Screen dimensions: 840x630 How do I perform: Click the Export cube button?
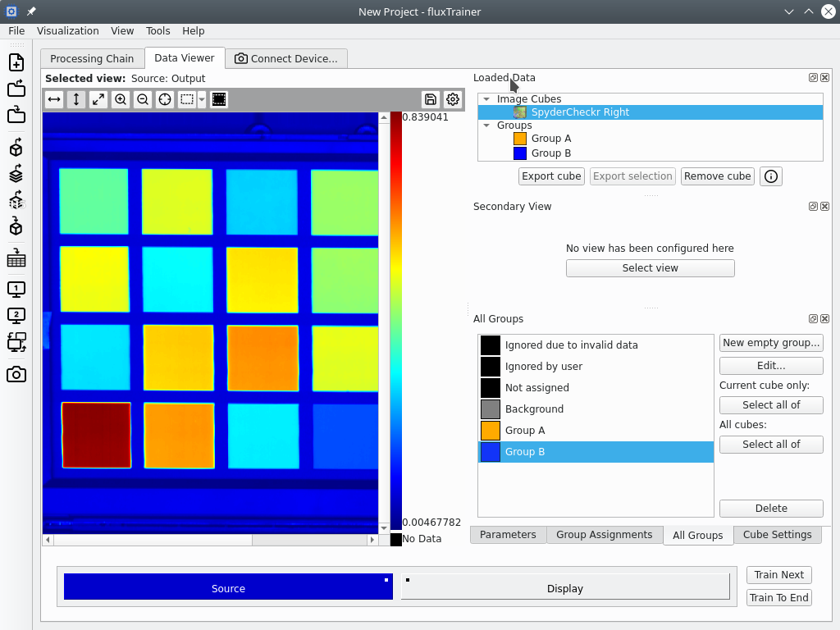tap(551, 176)
